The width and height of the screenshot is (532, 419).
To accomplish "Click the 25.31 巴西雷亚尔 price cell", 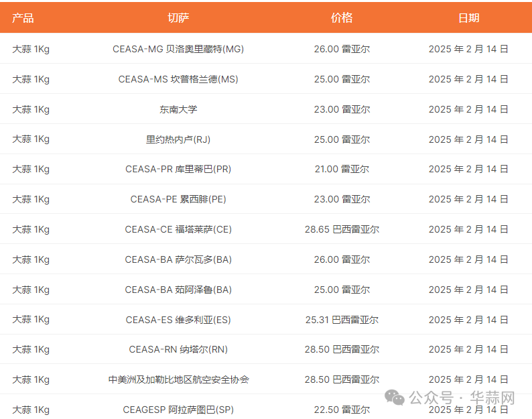I will (342, 320).
